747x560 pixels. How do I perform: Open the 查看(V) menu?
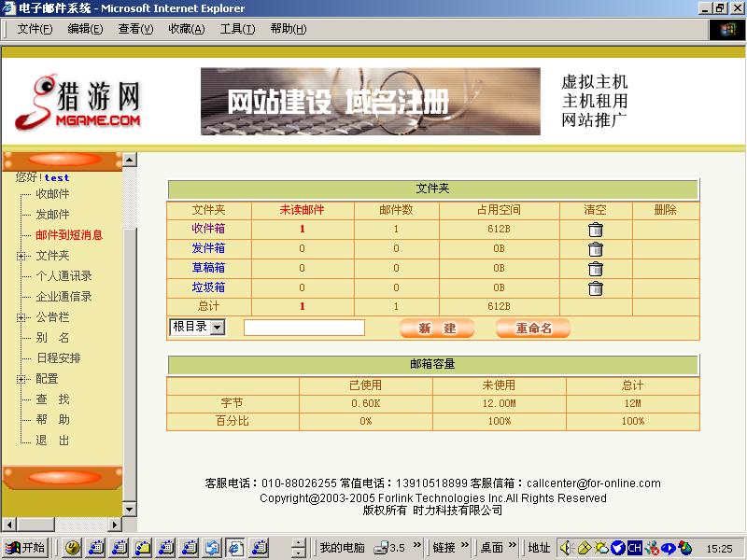(x=135, y=29)
